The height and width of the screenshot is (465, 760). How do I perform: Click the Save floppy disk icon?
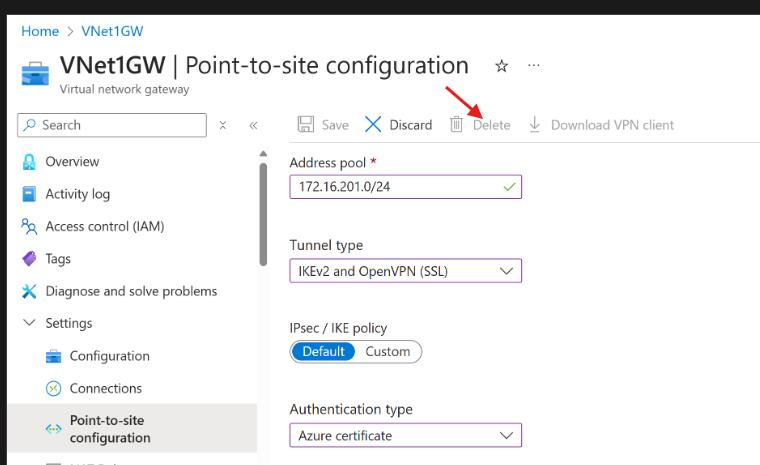click(305, 124)
